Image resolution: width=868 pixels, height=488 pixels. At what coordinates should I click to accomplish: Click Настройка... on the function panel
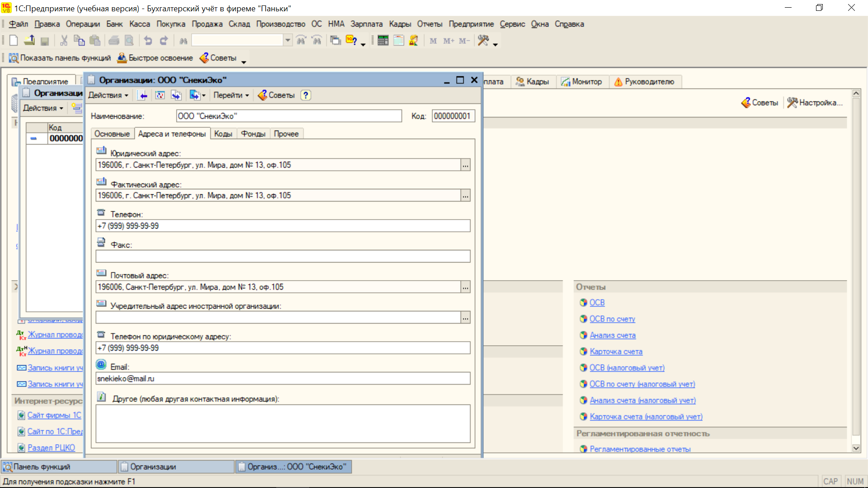815,103
